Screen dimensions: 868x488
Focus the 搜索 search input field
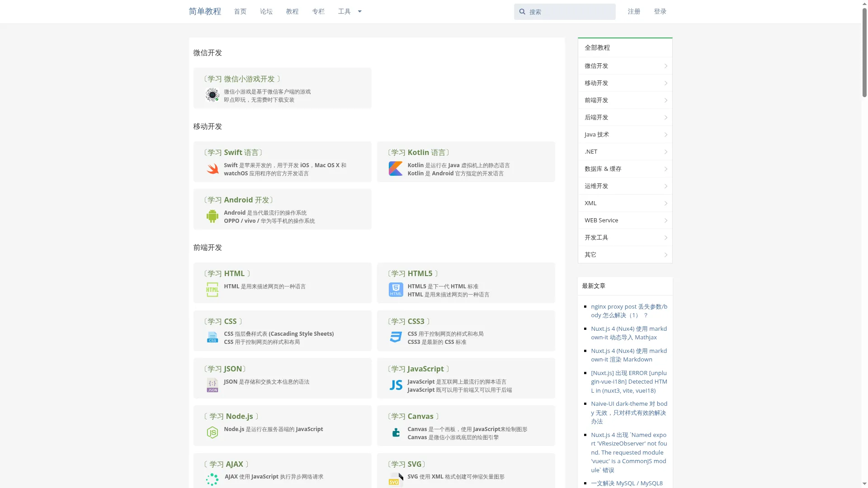click(x=570, y=12)
